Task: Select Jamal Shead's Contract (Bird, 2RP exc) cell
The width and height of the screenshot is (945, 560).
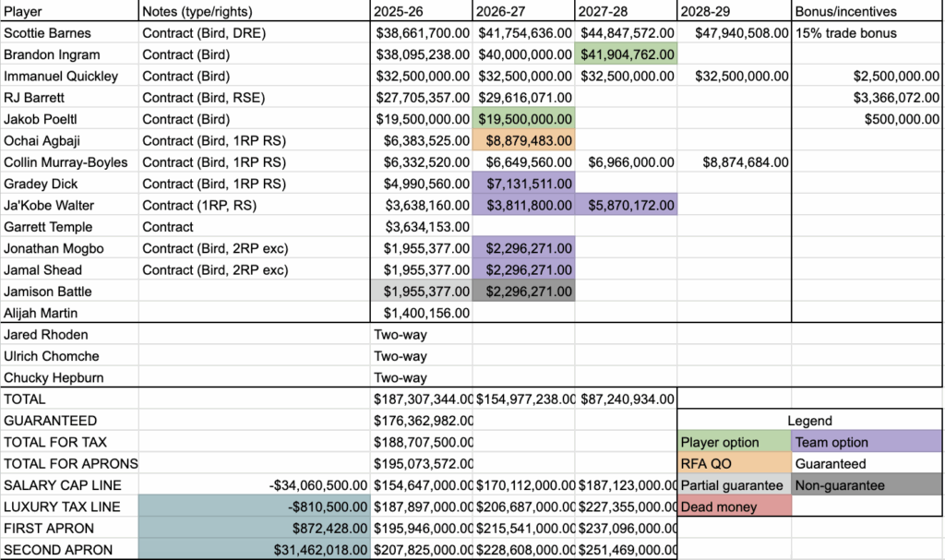Action: (x=255, y=270)
